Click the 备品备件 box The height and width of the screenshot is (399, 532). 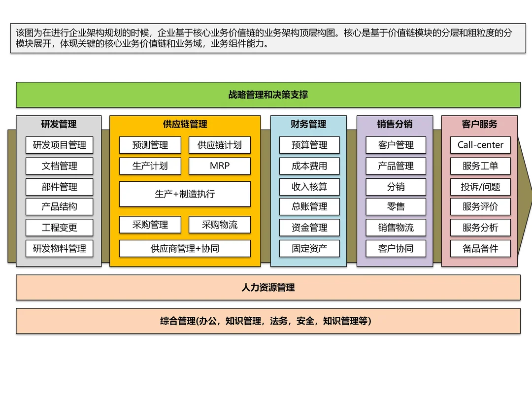pyautogui.click(x=480, y=249)
